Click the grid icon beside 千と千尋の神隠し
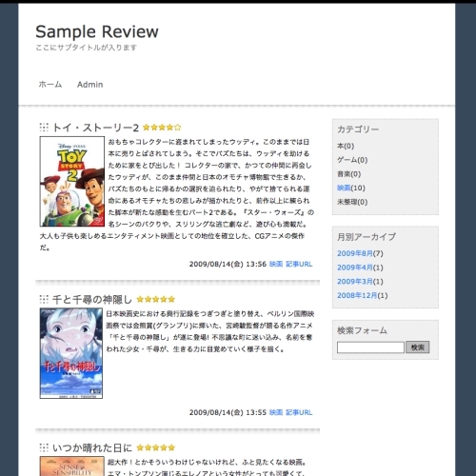Image resolution: width=476 pixels, height=476 pixels. (44, 299)
